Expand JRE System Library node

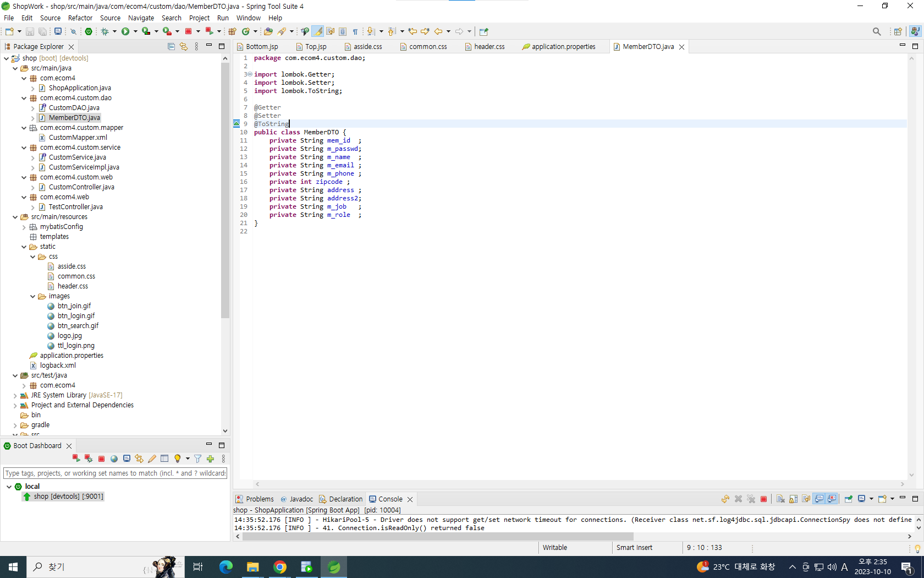tap(15, 395)
